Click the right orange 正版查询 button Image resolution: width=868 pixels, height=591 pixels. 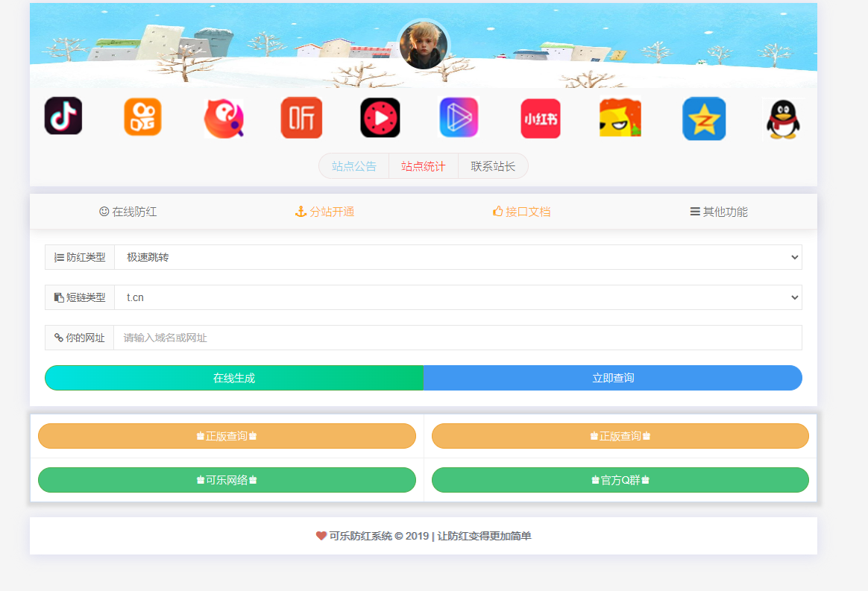pyautogui.click(x=620, y=436)
